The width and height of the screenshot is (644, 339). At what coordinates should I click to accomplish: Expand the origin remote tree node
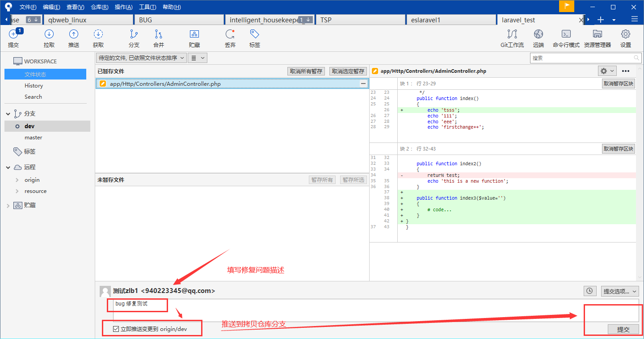point(17,180)
